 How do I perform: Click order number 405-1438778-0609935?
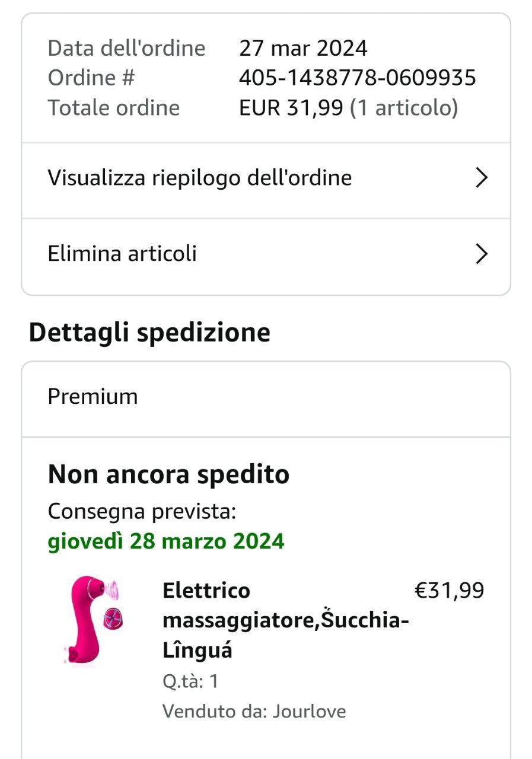pyautogui.click(x=357, y=78)
